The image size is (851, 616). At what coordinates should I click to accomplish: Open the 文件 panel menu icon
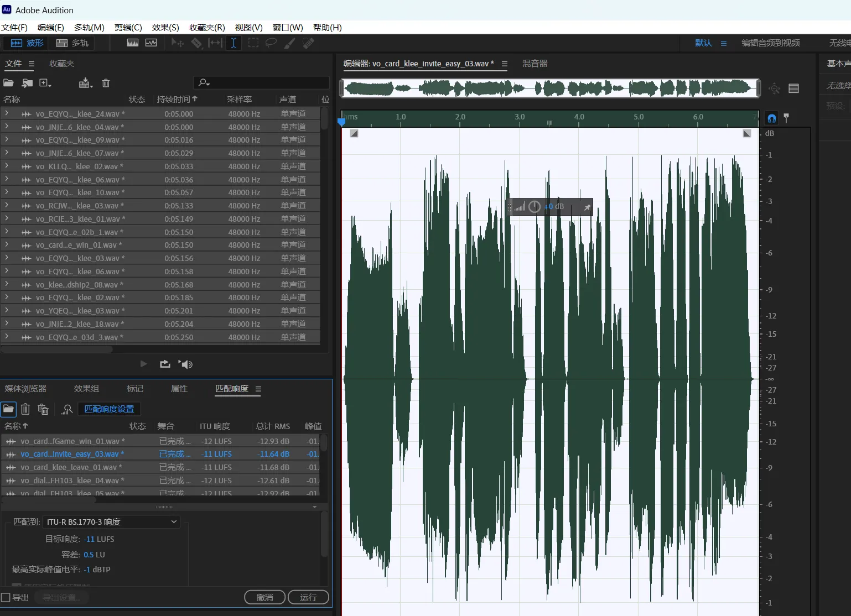[32, 64]
